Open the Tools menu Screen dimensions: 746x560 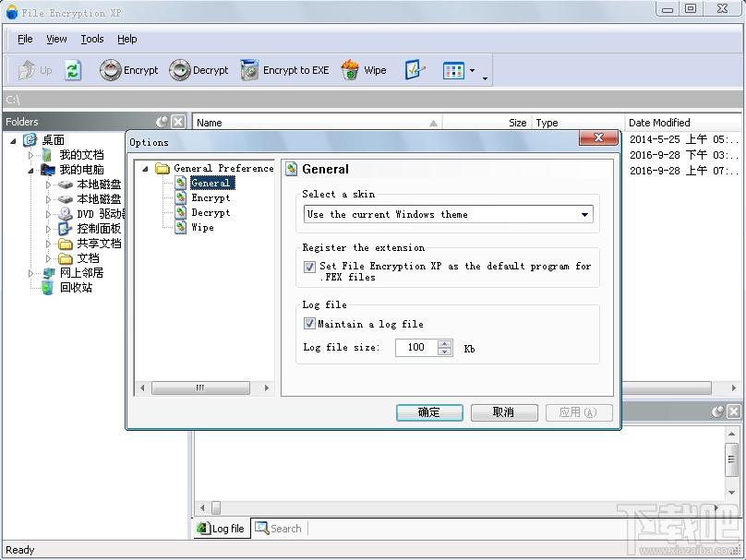click(x=92, y=39)
